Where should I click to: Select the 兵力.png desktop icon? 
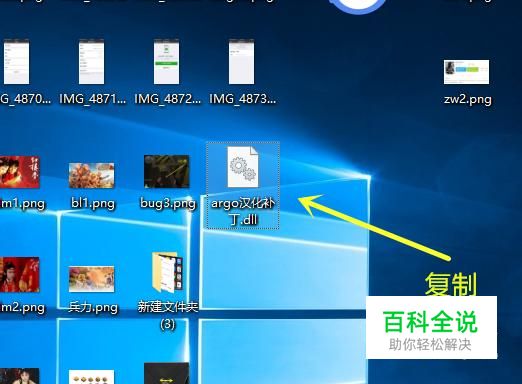92,279
